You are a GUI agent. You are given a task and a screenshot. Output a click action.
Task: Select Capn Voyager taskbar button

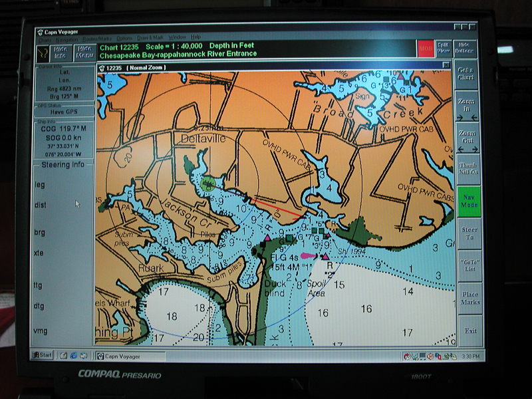tap(130, 356)
